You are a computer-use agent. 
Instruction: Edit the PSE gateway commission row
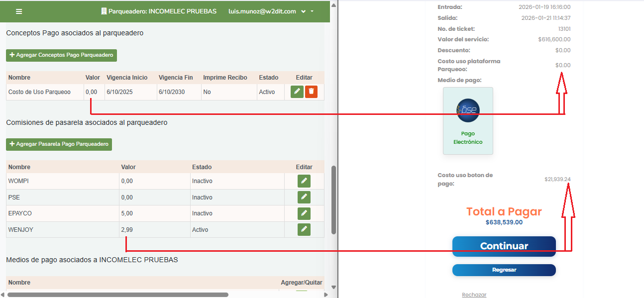(x=304, y=197)
